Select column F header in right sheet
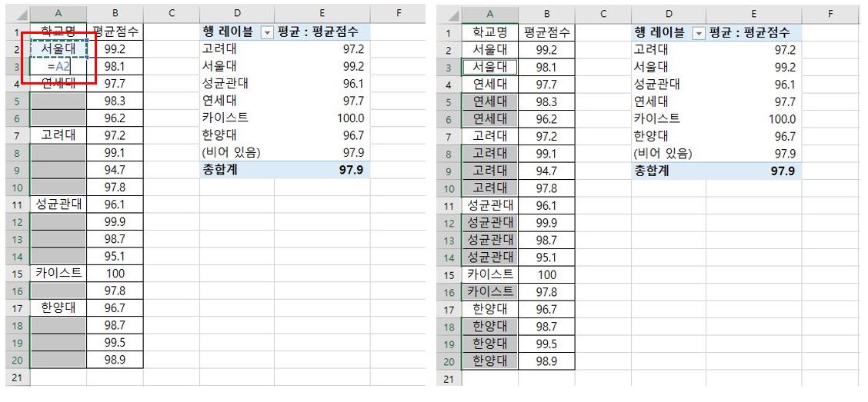 point(830,14)
